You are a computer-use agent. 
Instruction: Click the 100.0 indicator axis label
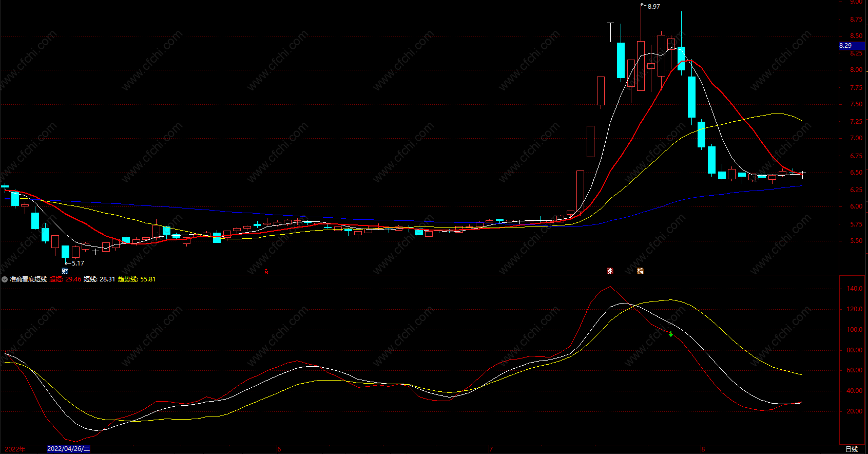tap(855, 330)
